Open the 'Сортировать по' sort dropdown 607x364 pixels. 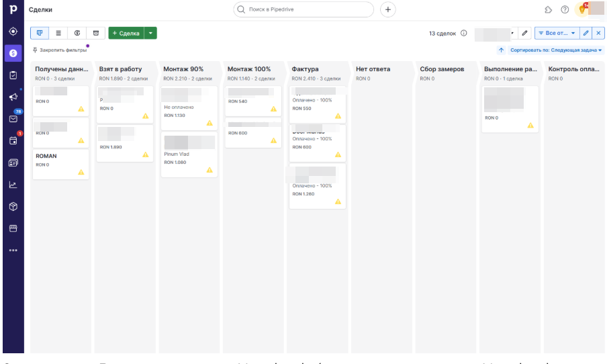(x=556, y=50)
